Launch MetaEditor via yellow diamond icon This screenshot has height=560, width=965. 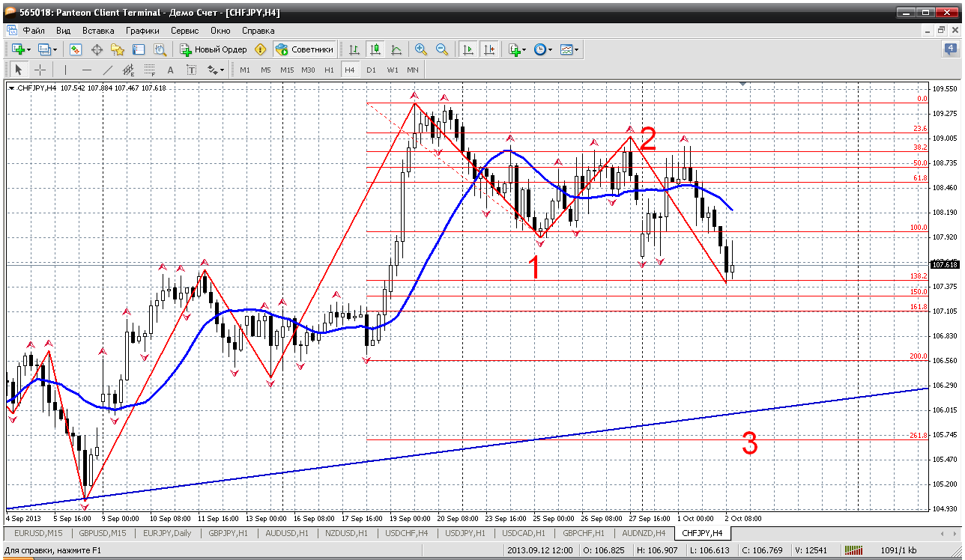(261, 49)
